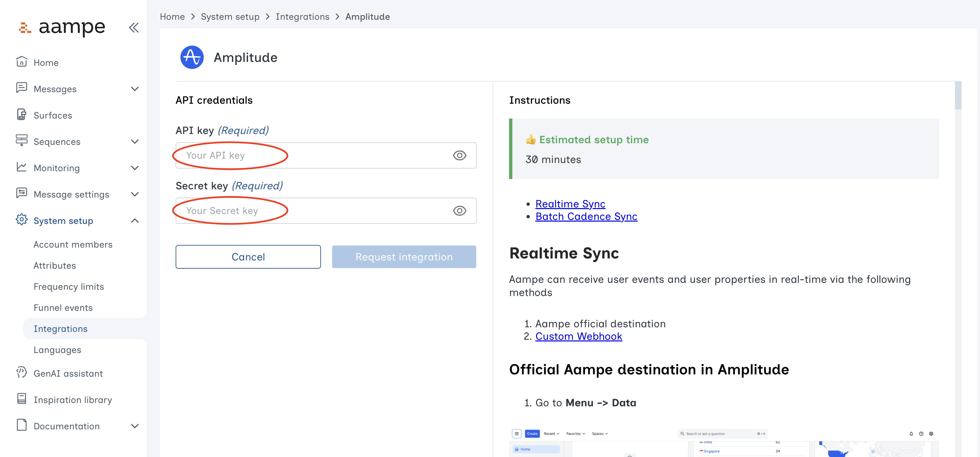Viewport: 980px width, 457px height.
Task: Collapse the System setup section
Action: (135, 221)
